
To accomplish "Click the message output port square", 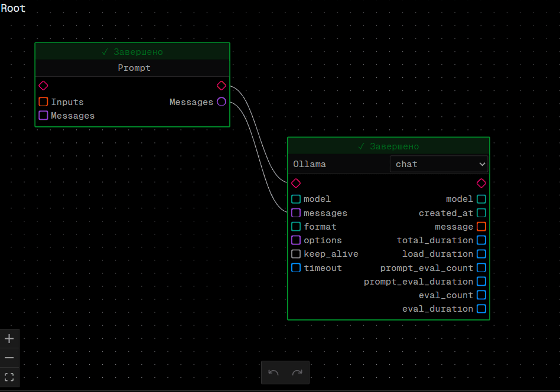I will pos(481,227).
